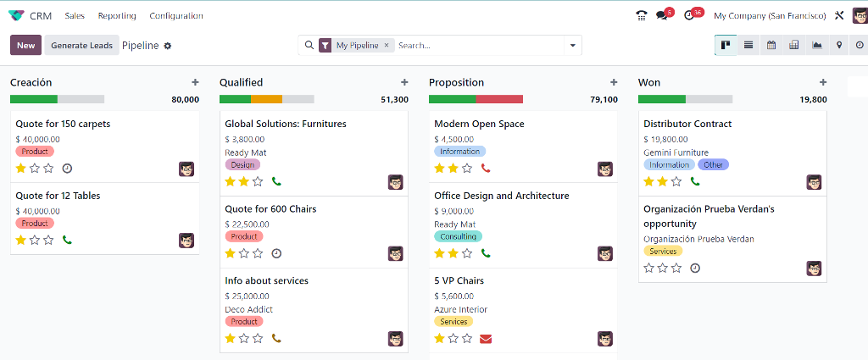Image resolution: width=868 pixels, height=360 pixels.
Task: Click orange phone icon on Info about services
Action: click(277, 338)
